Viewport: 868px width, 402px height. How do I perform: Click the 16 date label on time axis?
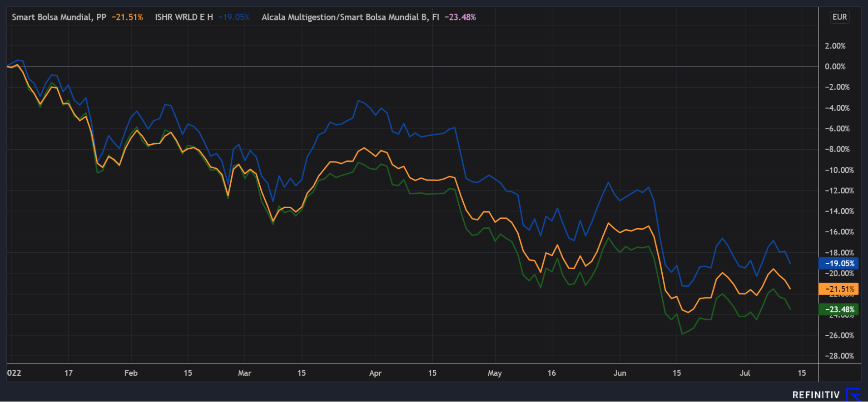click(x=551, y=373)
